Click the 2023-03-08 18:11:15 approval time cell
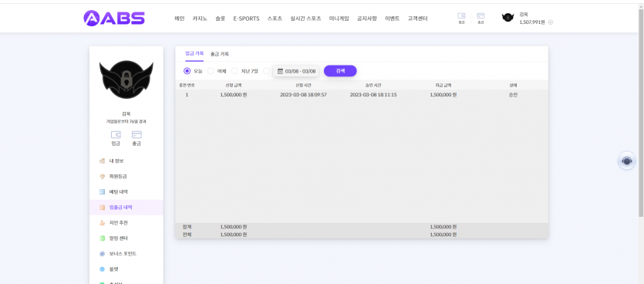 pyautogui.click(x=373, y=94)
